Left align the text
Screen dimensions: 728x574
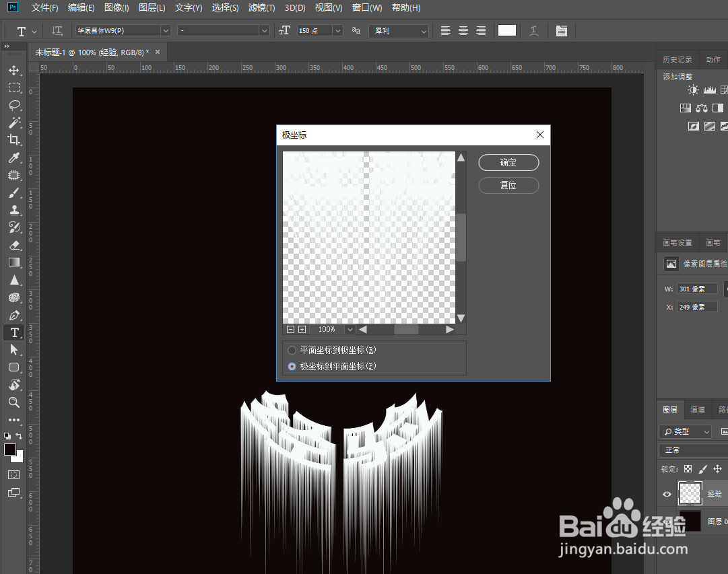(445, 31)
